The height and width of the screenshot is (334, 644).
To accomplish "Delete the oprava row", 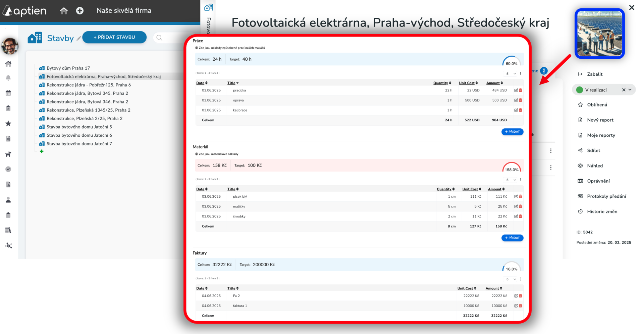I will click(521, 100).
